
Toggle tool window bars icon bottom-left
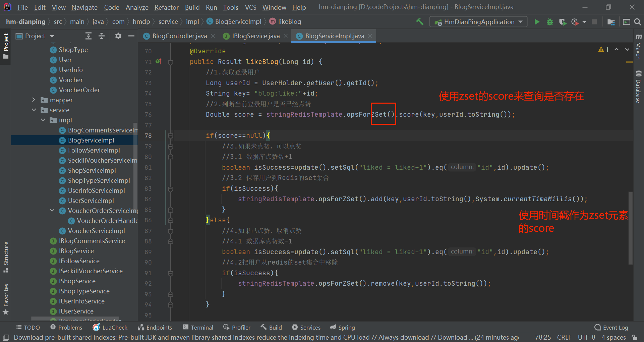point(6,337)
